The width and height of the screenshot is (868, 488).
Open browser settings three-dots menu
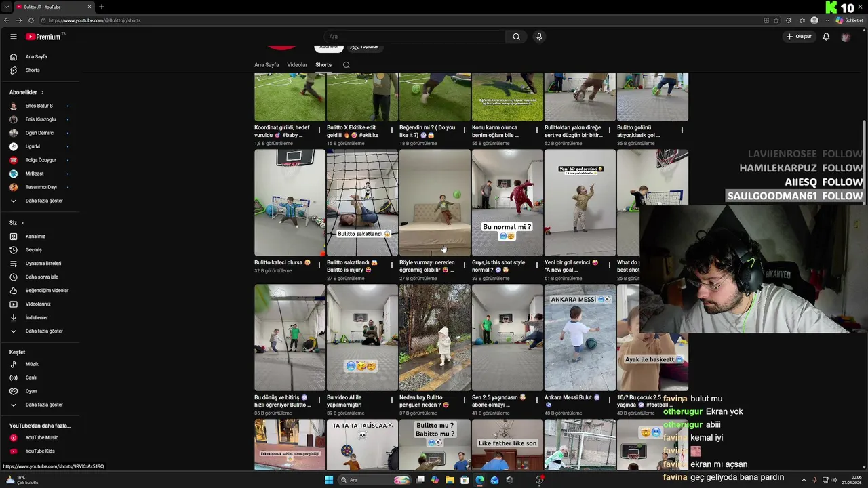coord(826,20)
